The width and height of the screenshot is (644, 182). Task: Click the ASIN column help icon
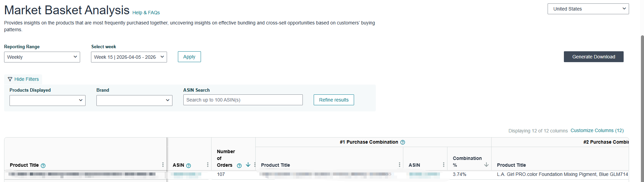(188, 166)
